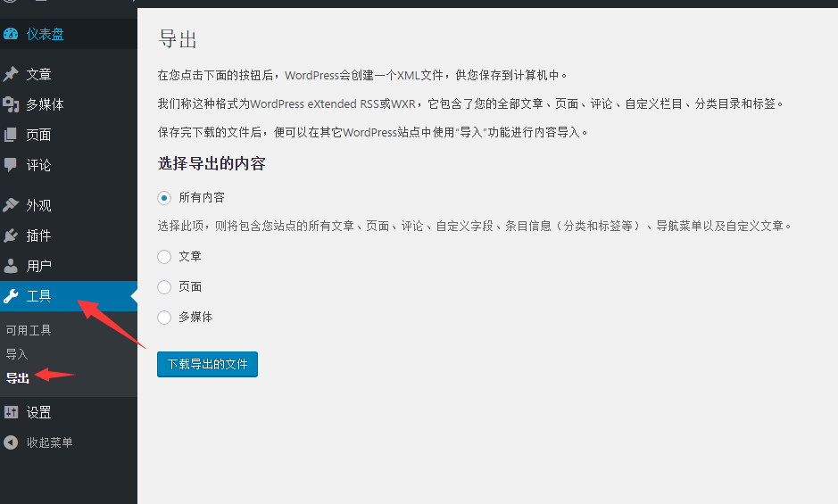Click the Tools wrench icon
The width and height of the screenshot is (838, 504).
tap(11, 296)
